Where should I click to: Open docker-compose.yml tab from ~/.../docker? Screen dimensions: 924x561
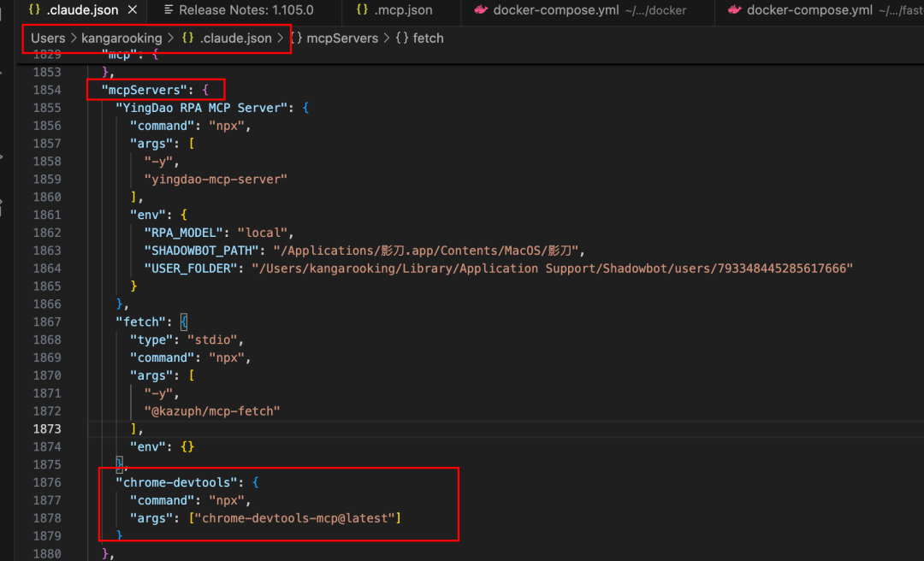589,10
